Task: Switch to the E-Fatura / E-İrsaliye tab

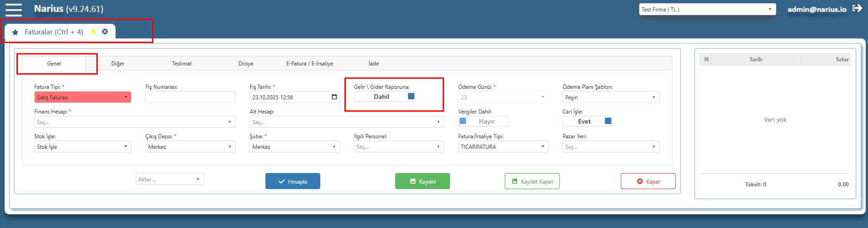Action: point(310,64)
